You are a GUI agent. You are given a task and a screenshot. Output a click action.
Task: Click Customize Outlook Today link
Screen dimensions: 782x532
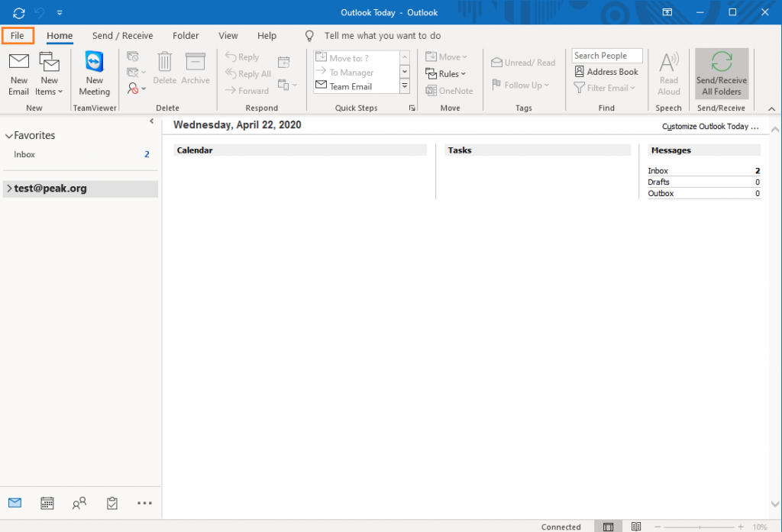[x=710, y=127]
